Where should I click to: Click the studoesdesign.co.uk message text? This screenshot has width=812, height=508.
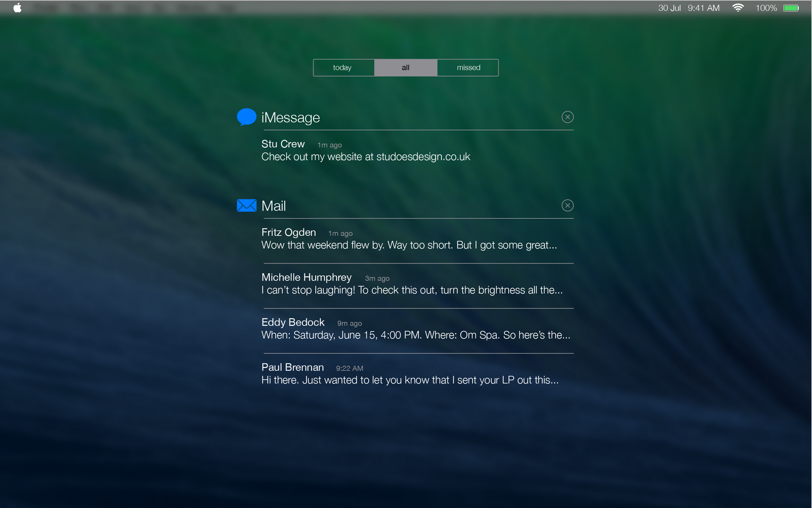coord(366,157)
